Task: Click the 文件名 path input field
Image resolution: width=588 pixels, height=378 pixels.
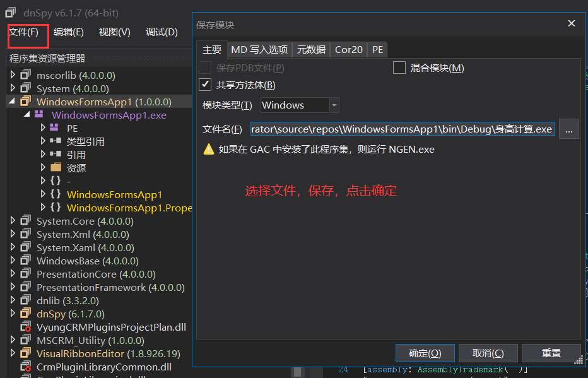Action: point(402,129)
